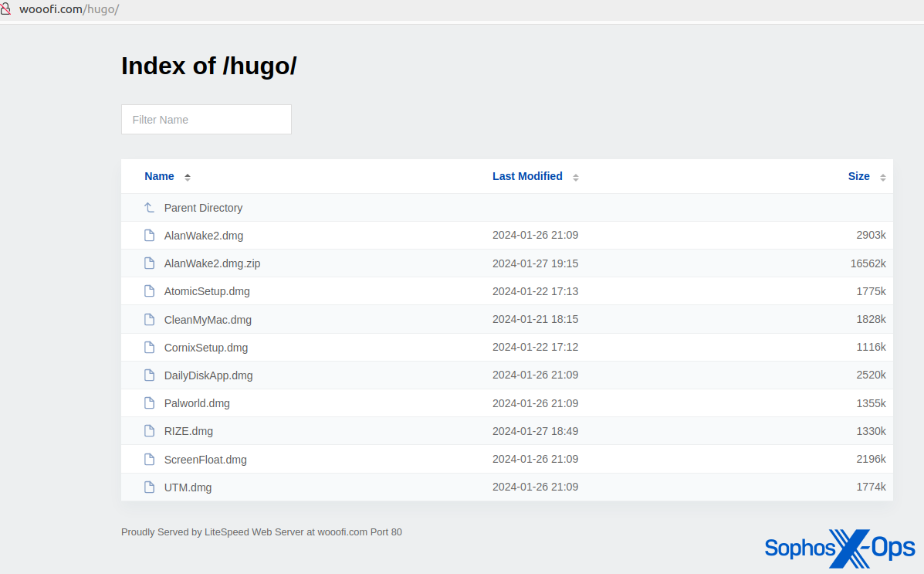
Task: Go to Parent Directory link
Action: 203,208
